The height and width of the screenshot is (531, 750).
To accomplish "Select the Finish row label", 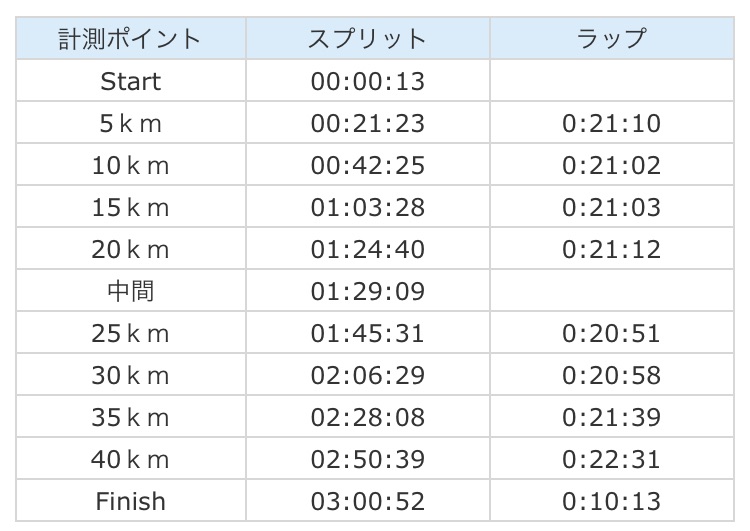I will pyautogui.click(x=130, y=501).
